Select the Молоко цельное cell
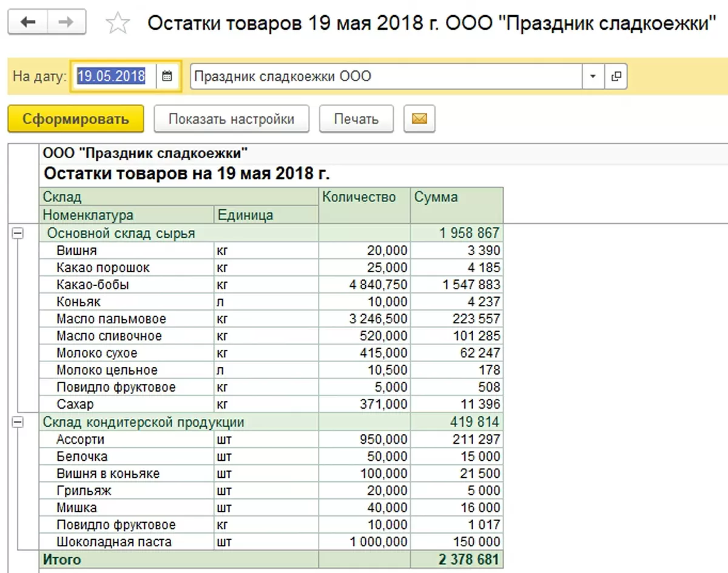The width and height of the screenshot is (728, 573). pyautogui.click(x=127, y=370)
